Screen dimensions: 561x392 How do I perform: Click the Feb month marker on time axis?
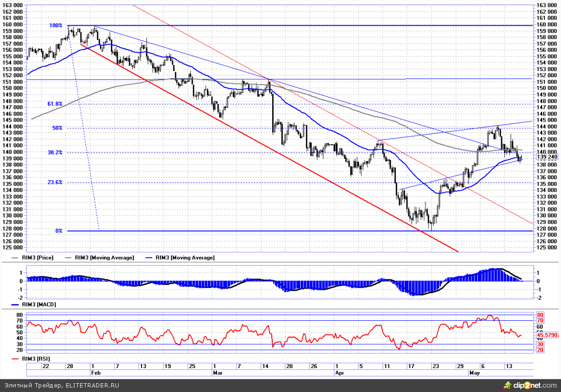click(x=96, y=374)
